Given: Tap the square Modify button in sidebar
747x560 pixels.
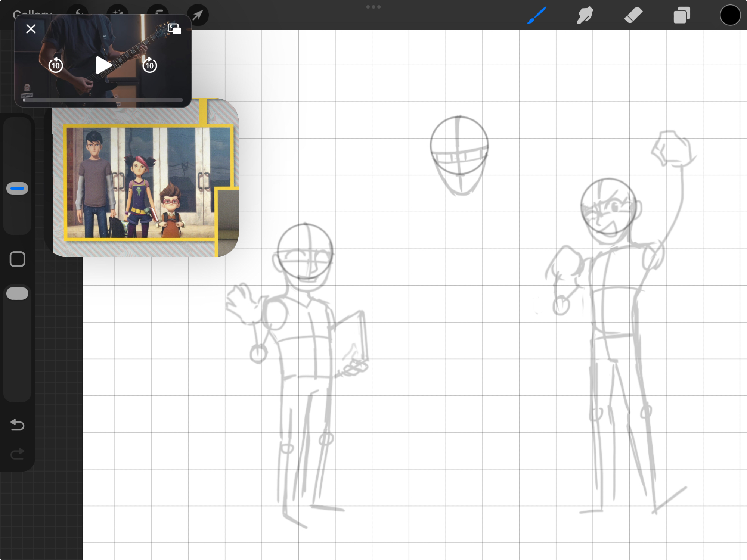Looking at the screenshot, I should point(17,259).
